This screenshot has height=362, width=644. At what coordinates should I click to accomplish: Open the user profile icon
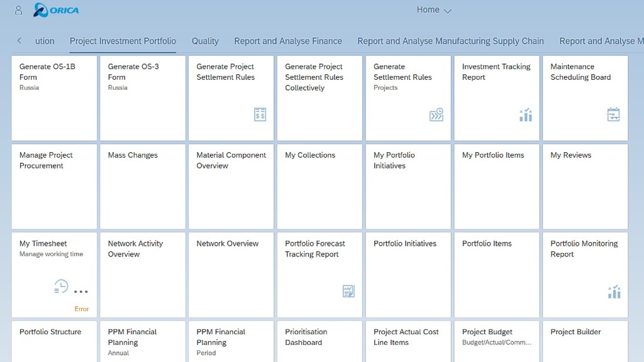18,10
